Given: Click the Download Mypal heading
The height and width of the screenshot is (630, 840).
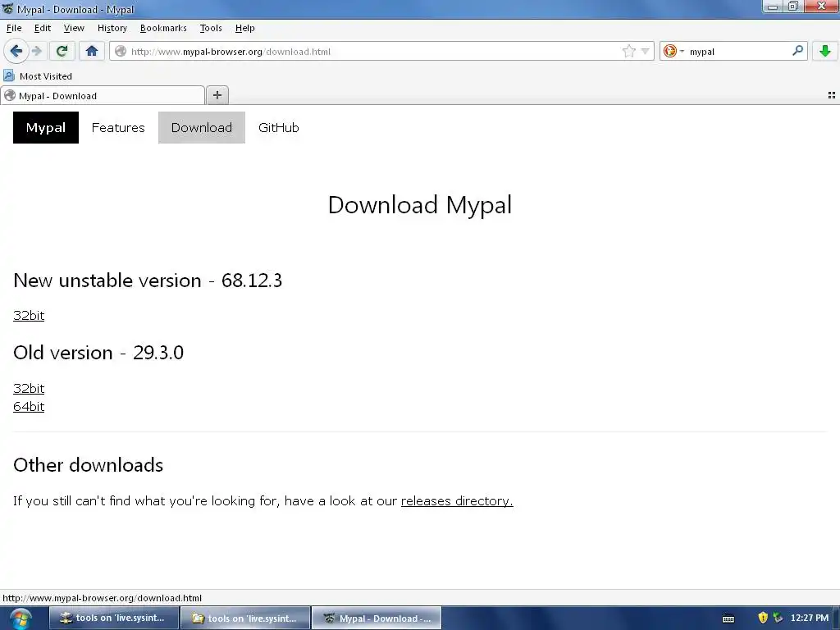Looking at the screenshot, I should (x=420, y=205).
